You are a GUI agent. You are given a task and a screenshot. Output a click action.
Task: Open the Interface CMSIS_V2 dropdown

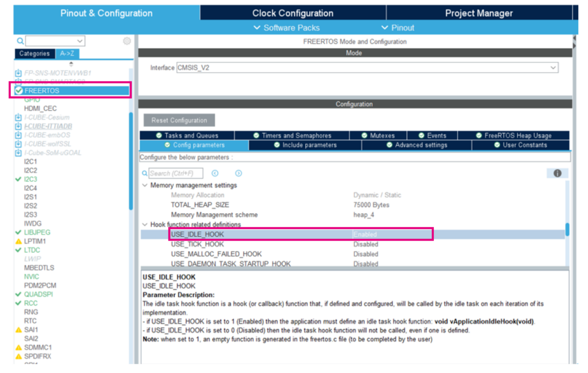[367, 68]
